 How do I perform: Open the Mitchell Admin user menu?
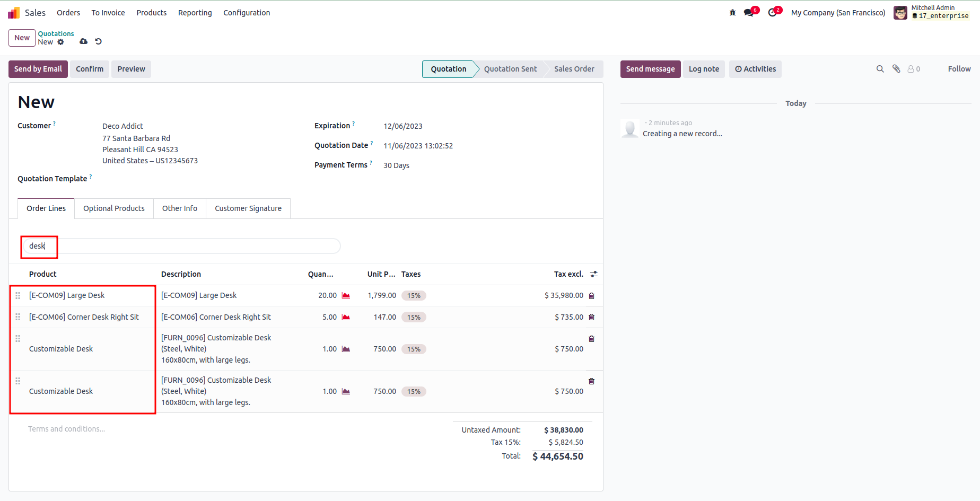931,12
